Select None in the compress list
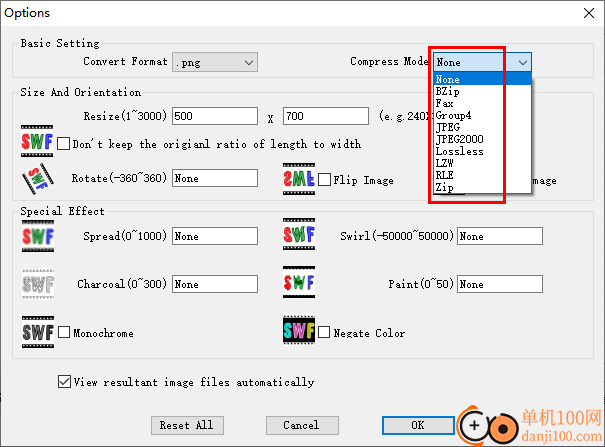This screenshot has width=605, height=447. click(x=482, y=79)
